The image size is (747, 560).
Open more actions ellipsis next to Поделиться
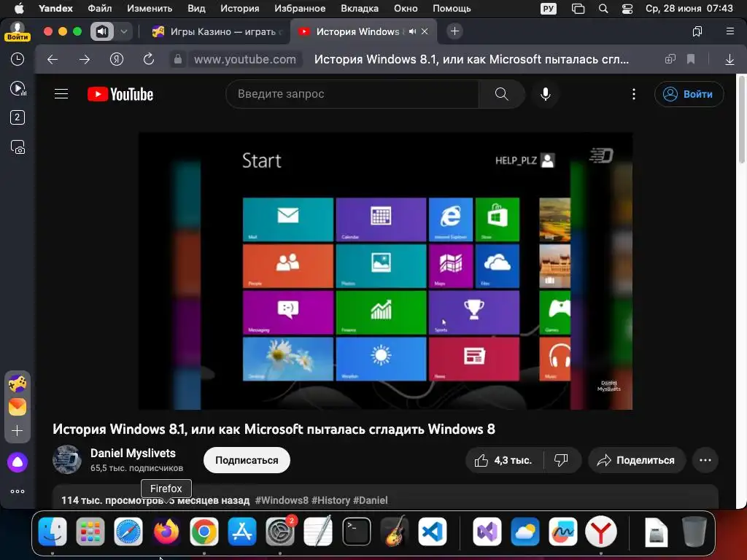tap(705, 460)
